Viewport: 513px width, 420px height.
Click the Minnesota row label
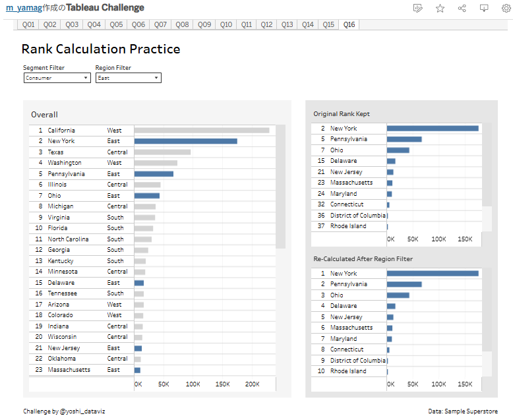pos(63,272)
